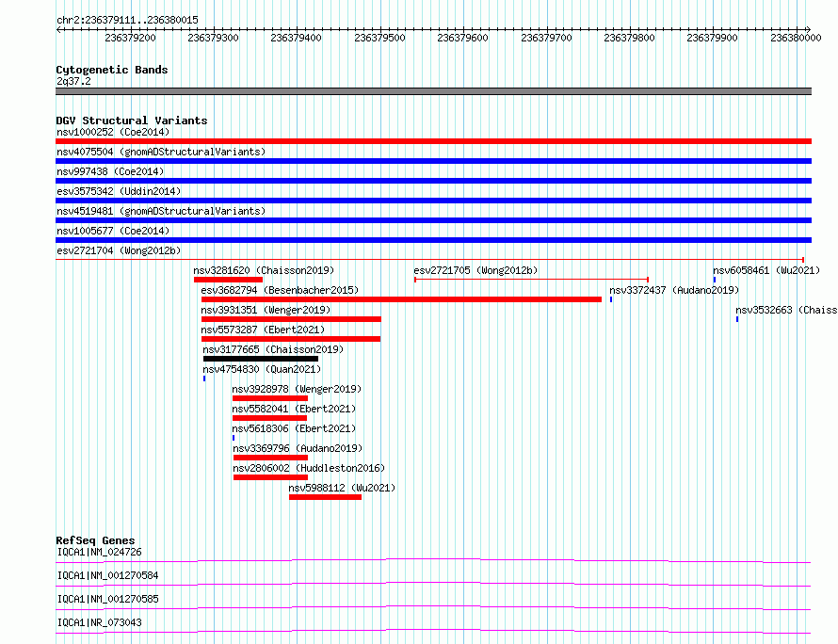The height and width of the screenshot is (644, 838).
Task: Open IQCA1|NR_073043 gene entry
Action: 100,622
